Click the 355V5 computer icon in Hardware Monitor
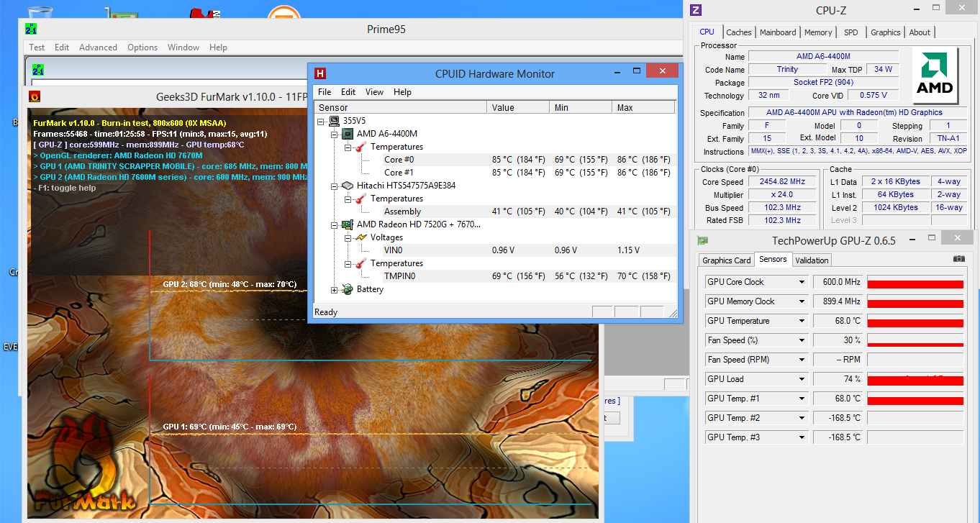 click(x=335, y=121)
